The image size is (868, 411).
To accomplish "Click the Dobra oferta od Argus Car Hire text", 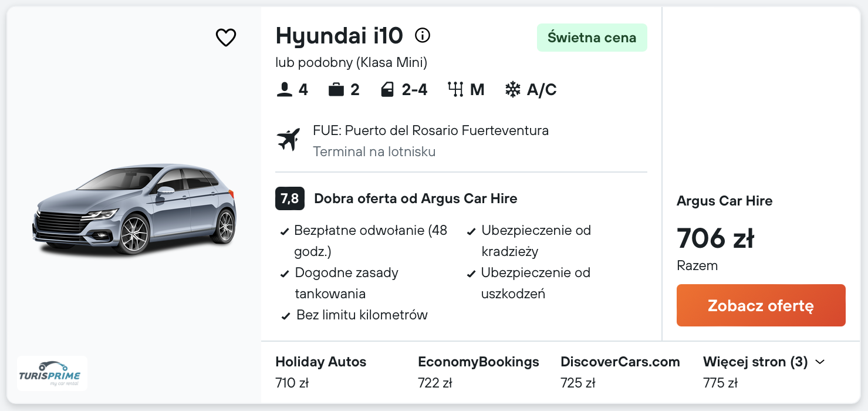I will tap(416, 198).
